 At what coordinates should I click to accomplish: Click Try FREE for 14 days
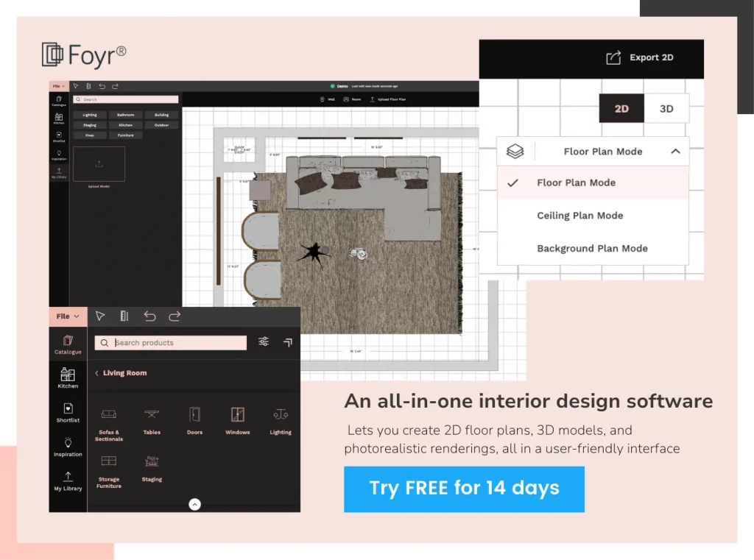(x=464, y=489)
